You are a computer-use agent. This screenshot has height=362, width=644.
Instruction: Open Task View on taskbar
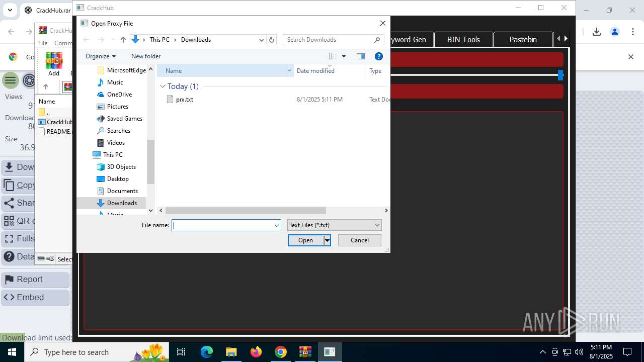[x=181, y=352]
